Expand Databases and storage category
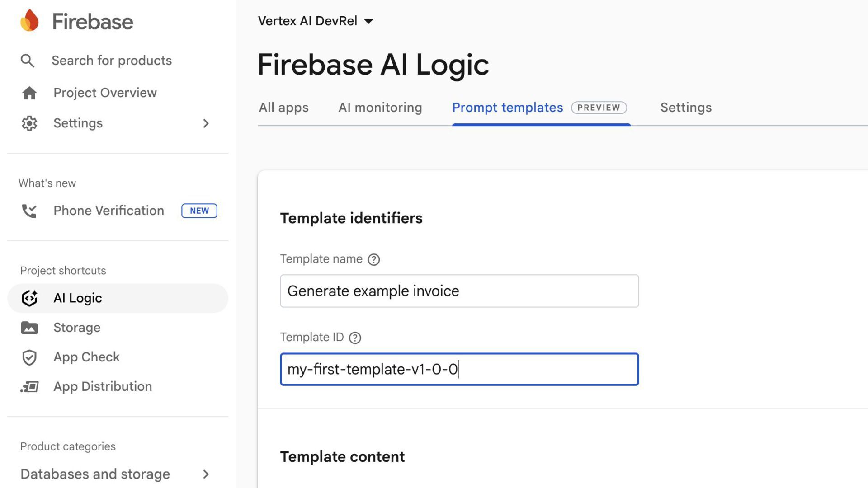Viewport: 868px width, 488px height. point(206,474)
